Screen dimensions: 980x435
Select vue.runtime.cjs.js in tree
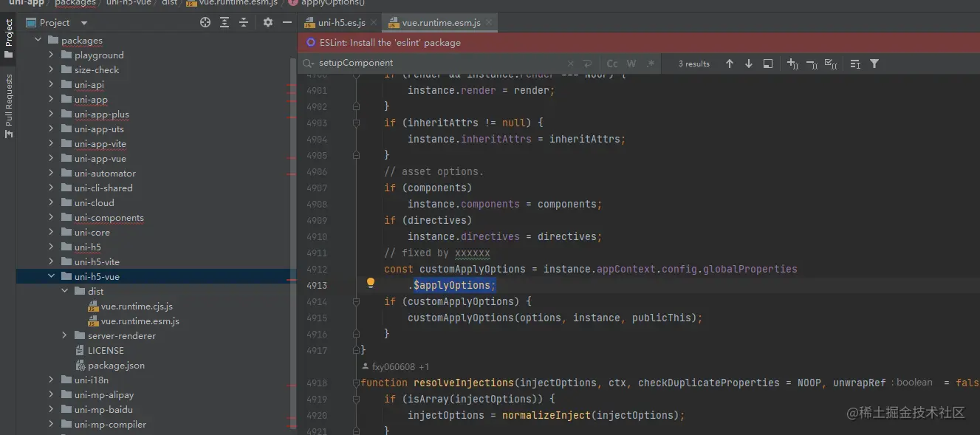coord(137,306)
